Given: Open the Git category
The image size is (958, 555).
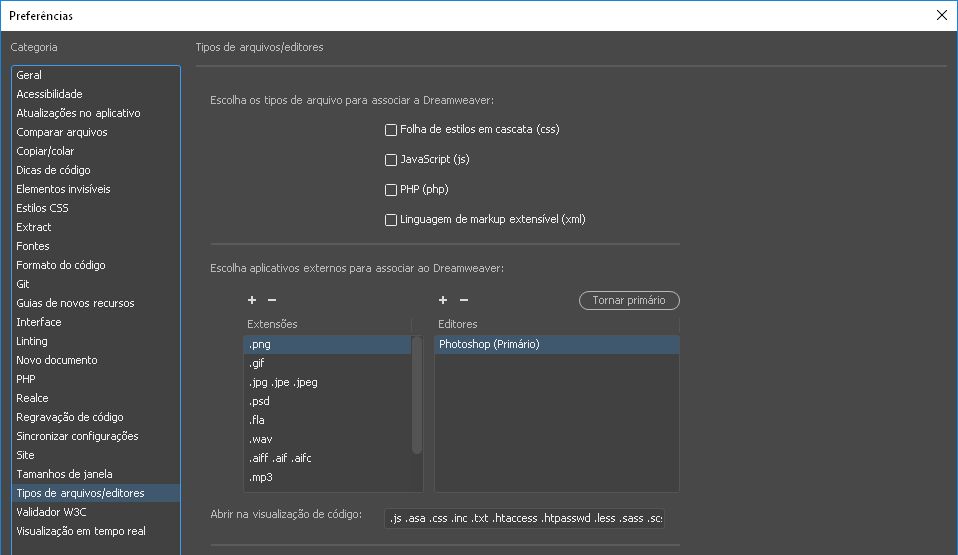Looking at the screenshot, I should pos(96,284).
